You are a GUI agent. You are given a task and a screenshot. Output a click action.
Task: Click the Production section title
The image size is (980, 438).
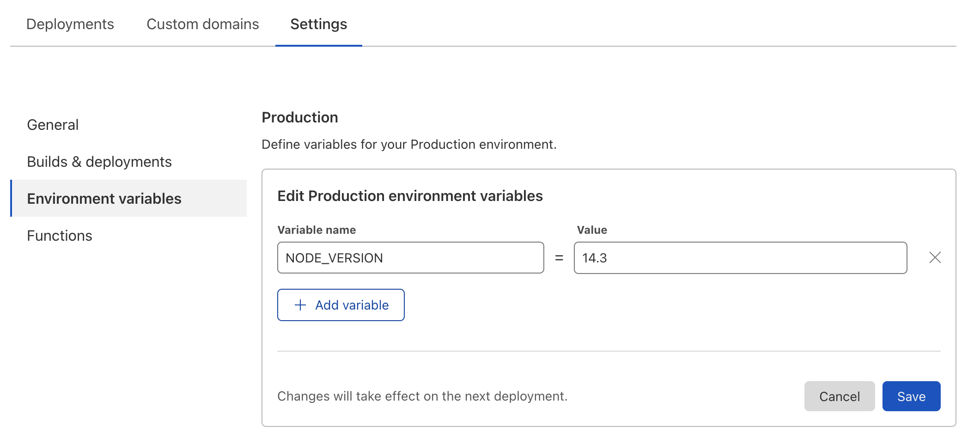(x=299, y=117)
